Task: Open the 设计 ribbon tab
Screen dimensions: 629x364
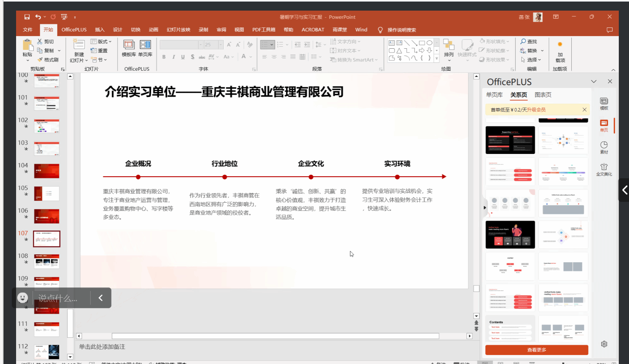Action: [117, 30]
